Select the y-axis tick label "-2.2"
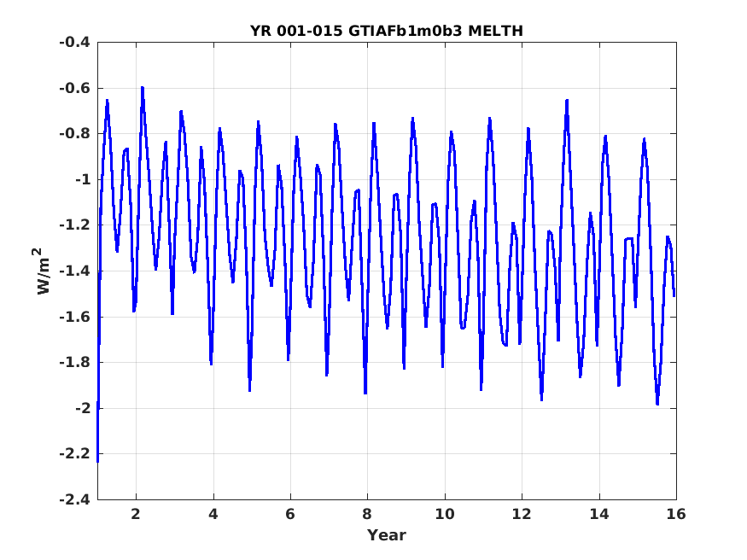This screenshot has width=747, height=560. point(75,454)
